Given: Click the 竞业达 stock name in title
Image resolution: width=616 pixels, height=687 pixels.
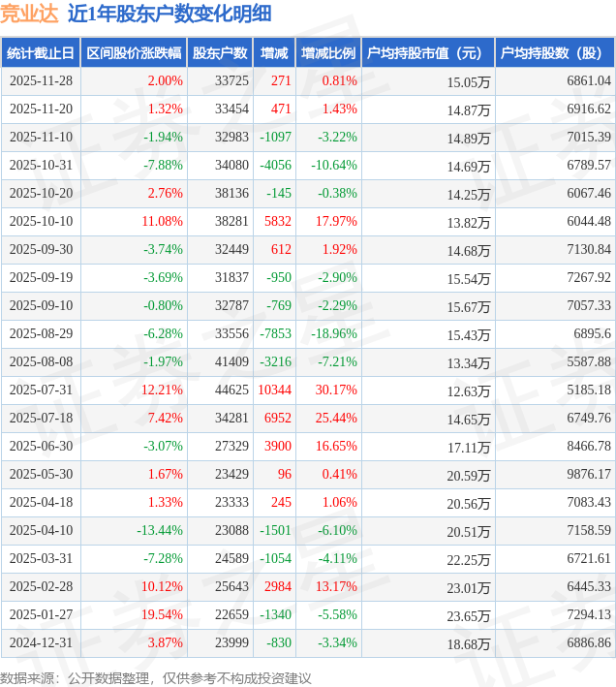Looking at the screenshot, I should (29, 14).
